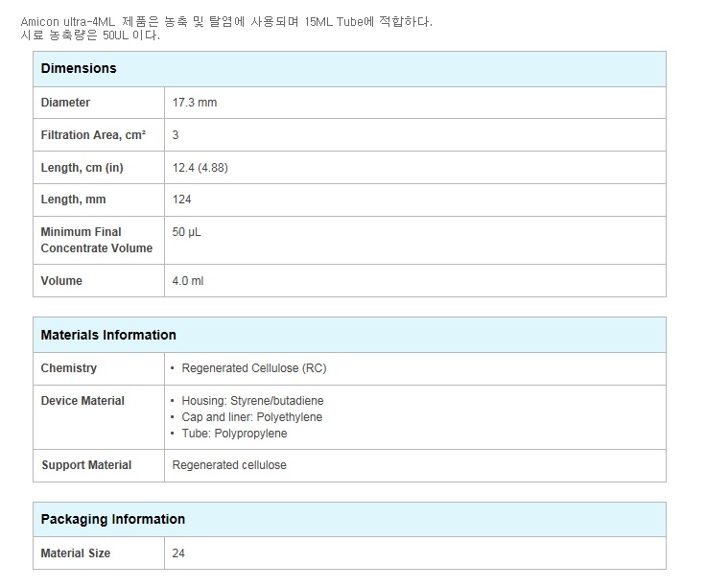Click the Tube: Polypropylene bullet

[x=234, y=434]
